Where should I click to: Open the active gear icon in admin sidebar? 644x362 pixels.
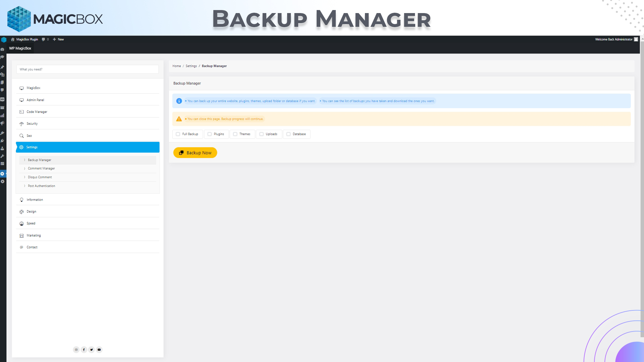coord(2,174)
